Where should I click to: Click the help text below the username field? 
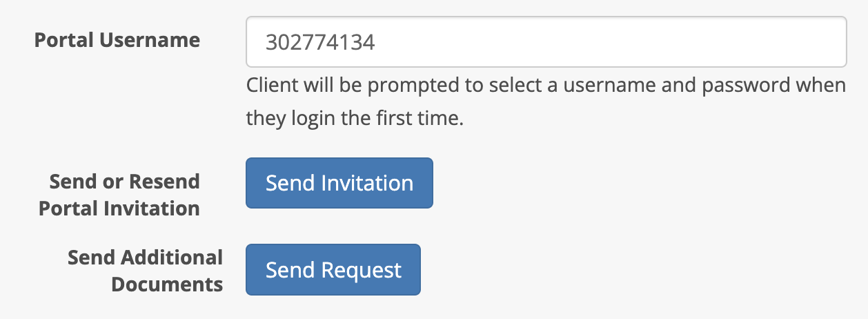tap(546, 101)
